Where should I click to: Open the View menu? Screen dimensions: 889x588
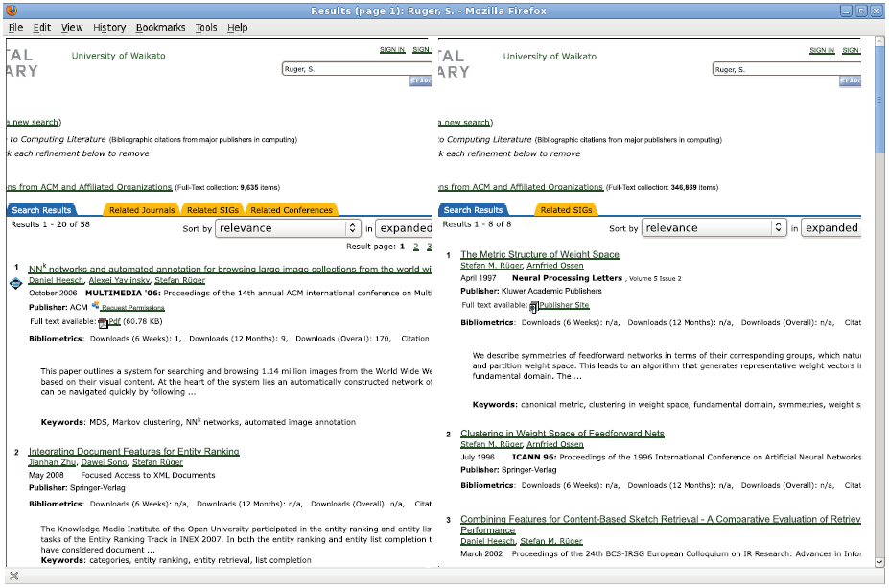tap(72, 27)
